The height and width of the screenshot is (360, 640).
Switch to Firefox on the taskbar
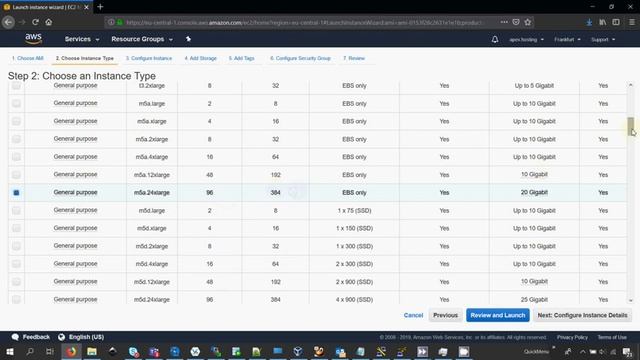click(71, 351)
